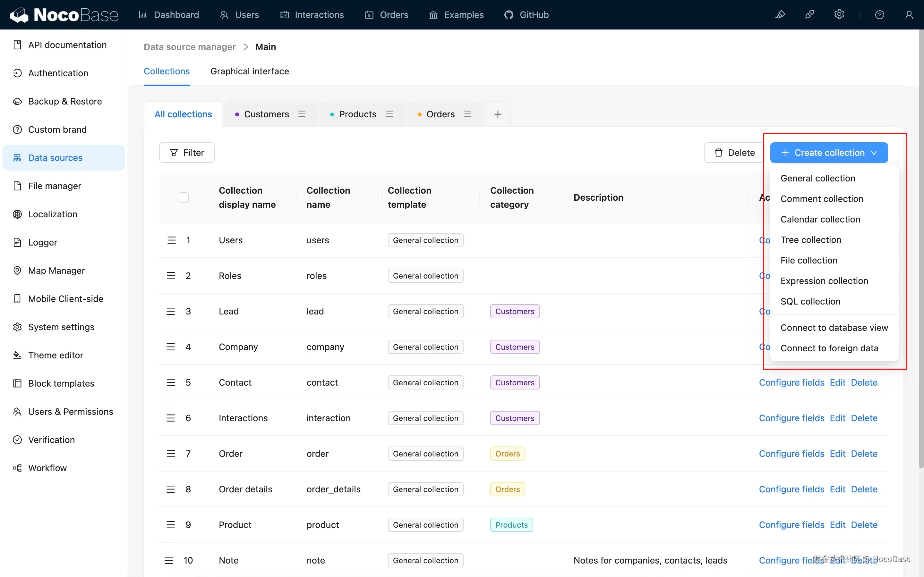Viewport: 924px width, 577px height.
Task: Click the plus icon to add category tab
Action: [498, 114]
